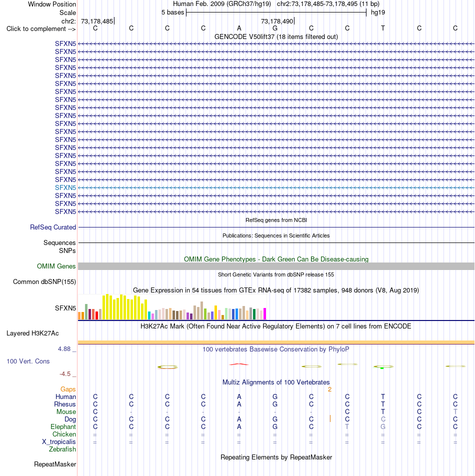Click the faded T in the Mouse row
The height and width of the screenshot is (476, 475).
pyautogui.click(x=455, y=412)
